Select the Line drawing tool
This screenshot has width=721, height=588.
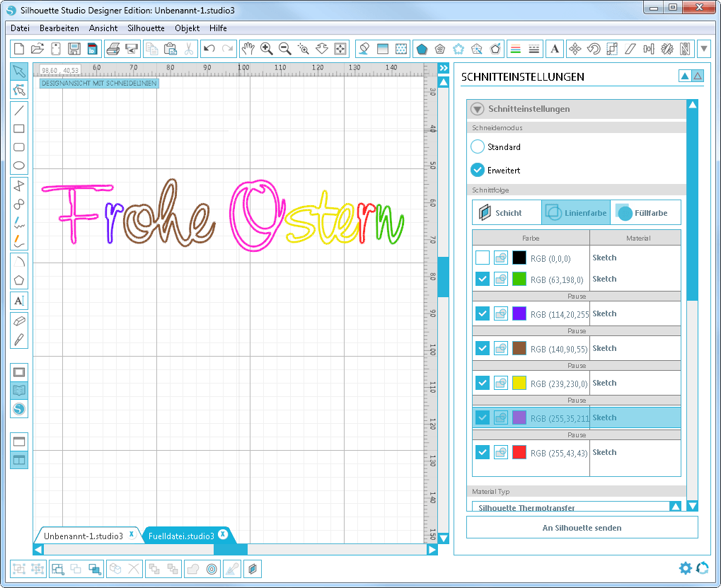pyautogui.click(x=19, y=110)
